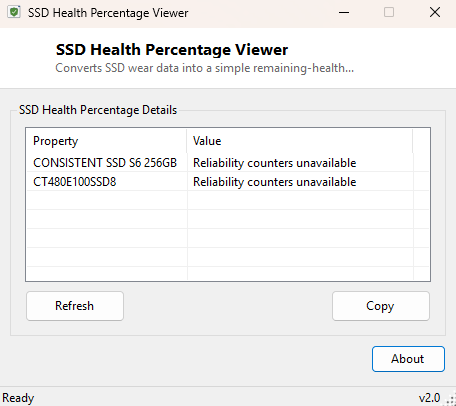The width and height of the screenshot is (456, 406).
Task: Click the SSD Health Percentage Details group label
Action: 98,110
